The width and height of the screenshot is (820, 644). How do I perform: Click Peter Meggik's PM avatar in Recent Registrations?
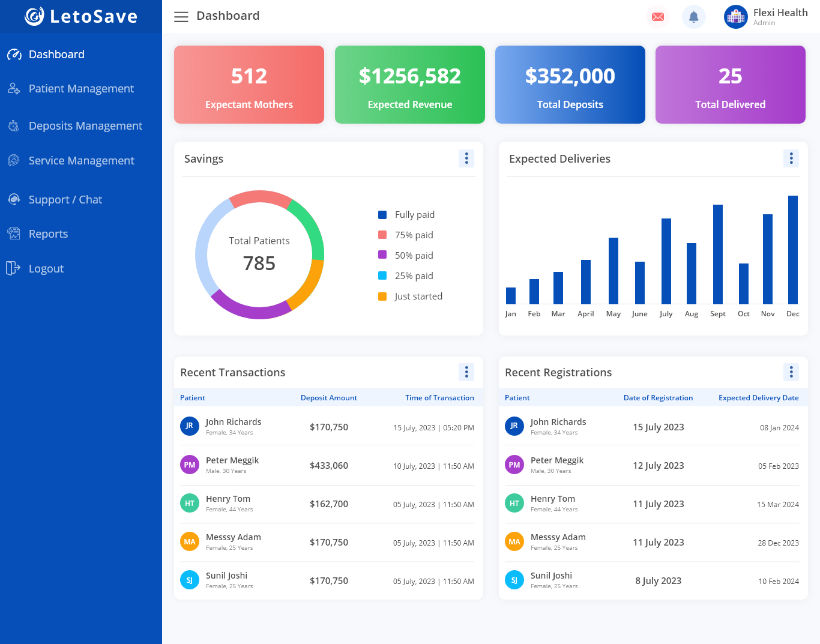514,465
